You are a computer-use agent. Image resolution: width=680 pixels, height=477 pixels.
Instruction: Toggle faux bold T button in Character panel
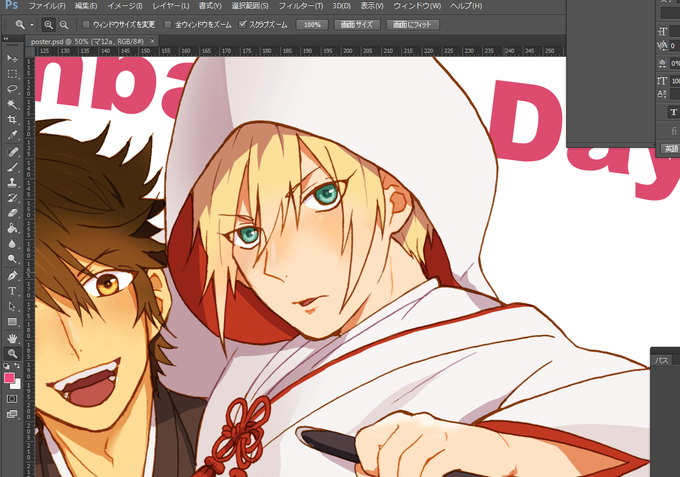[673, 112]
